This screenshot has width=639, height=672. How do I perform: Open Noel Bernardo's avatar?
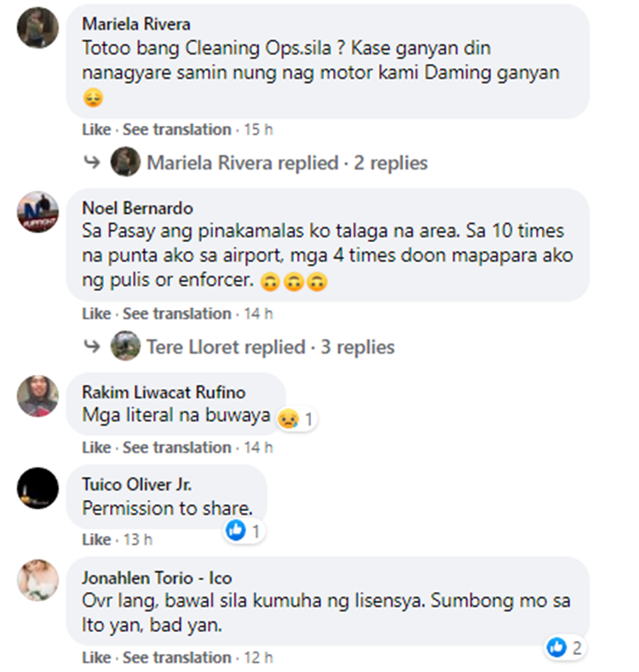click(37, 212)
